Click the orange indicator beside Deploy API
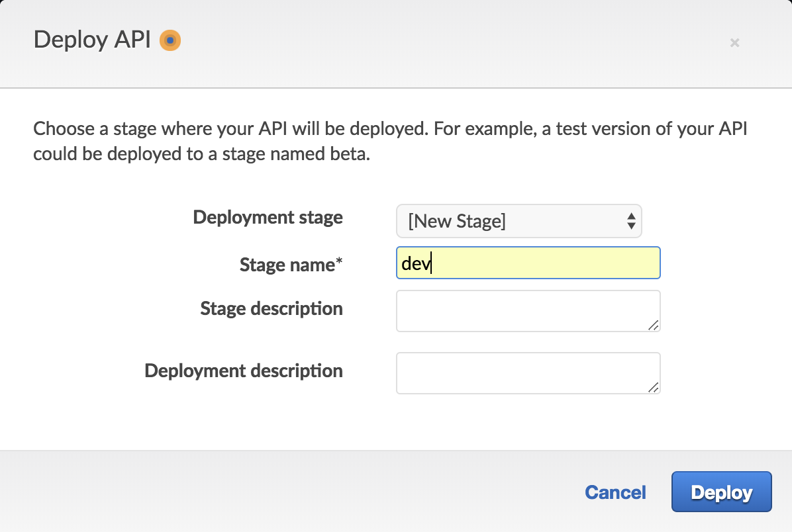This screenshot has height=532, width=792. coord(170,40)
